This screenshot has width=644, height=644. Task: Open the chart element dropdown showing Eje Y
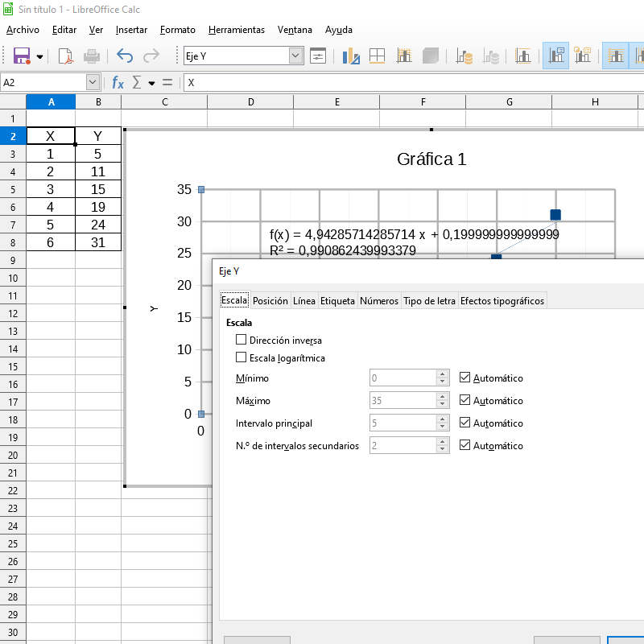(x=295, y=56)
